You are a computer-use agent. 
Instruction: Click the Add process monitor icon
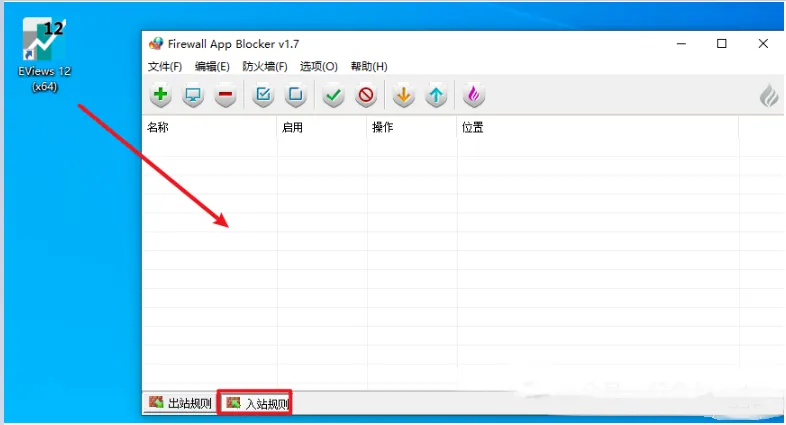click(193, 95)
